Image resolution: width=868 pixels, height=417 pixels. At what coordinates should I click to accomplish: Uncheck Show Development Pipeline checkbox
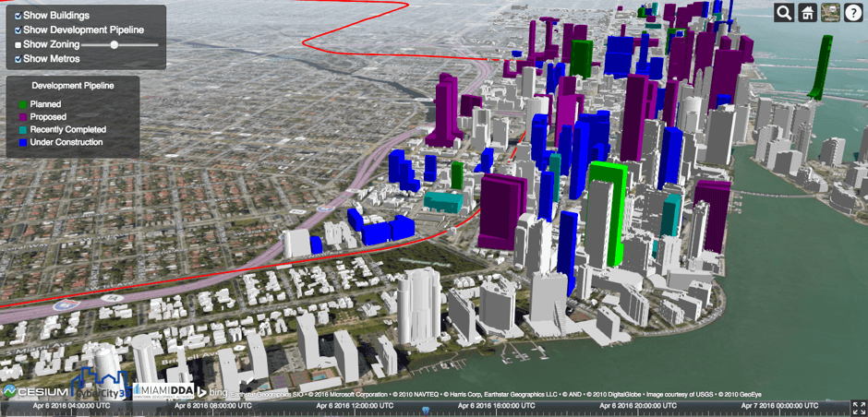[18, 30]
